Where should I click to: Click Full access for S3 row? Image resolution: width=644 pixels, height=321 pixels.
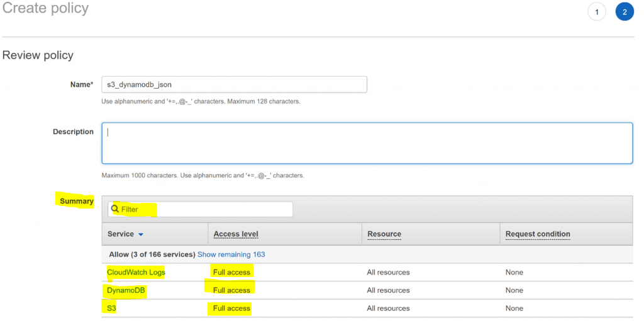click(x=231, y=308)
